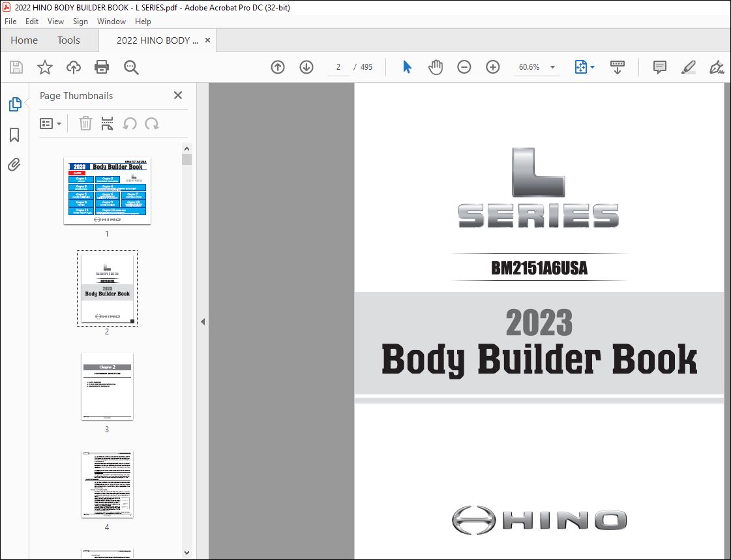This screenshot has height=560, width=731.
Task: Delete the selected page with the trash icon
Action: 85,123
